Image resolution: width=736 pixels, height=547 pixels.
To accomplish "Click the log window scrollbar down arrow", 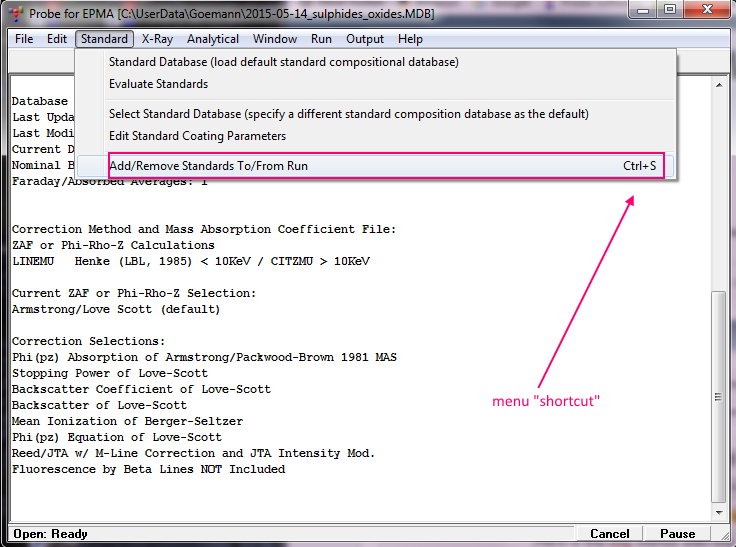I will (719, 513).
